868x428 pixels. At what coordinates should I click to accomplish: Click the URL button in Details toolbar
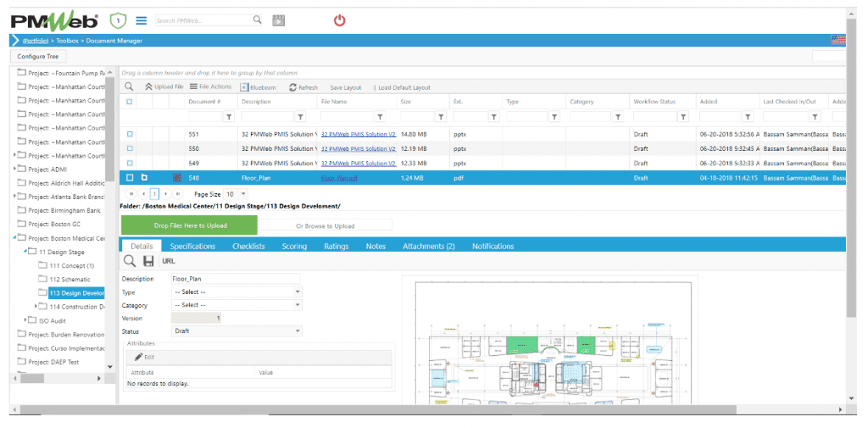click(x=169, y=261)
